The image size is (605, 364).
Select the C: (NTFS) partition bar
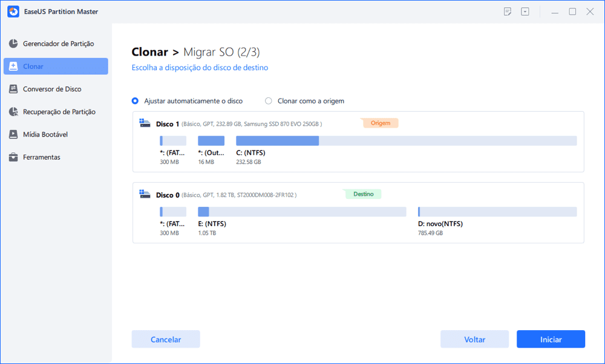(407, 141)
